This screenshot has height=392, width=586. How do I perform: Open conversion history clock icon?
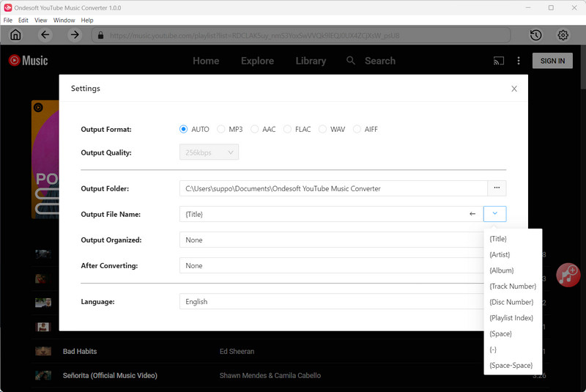click(x=536, y=35)
